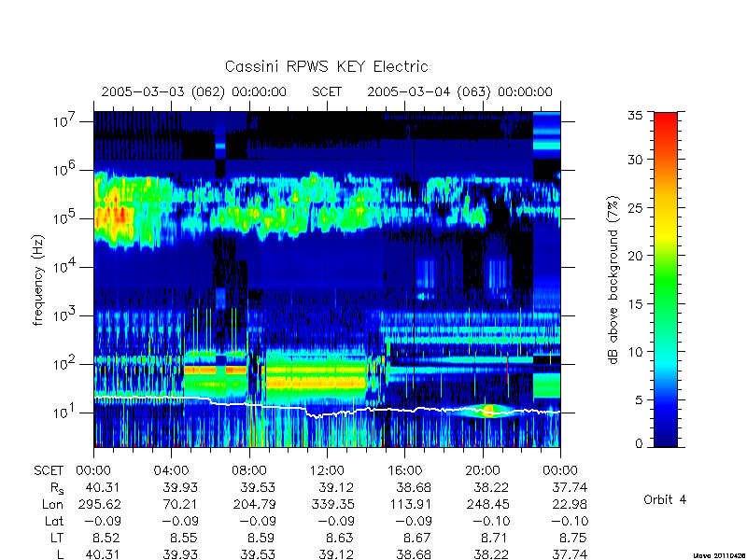Click the LT value 8.52
The width and height of the screenshot is (747, 560).
click(x=106, y=538)
